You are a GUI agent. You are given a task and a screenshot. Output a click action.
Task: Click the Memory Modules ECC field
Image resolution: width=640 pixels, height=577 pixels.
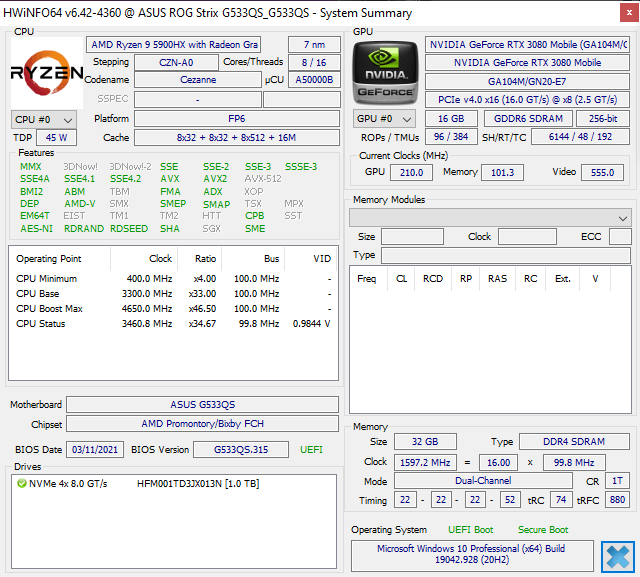620,237
